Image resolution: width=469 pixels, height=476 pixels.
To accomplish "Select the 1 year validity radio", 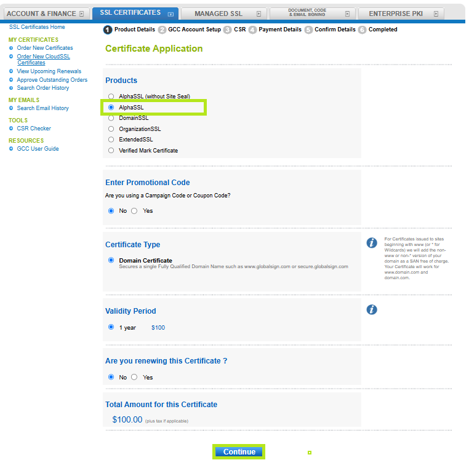I will coord(111,327).
